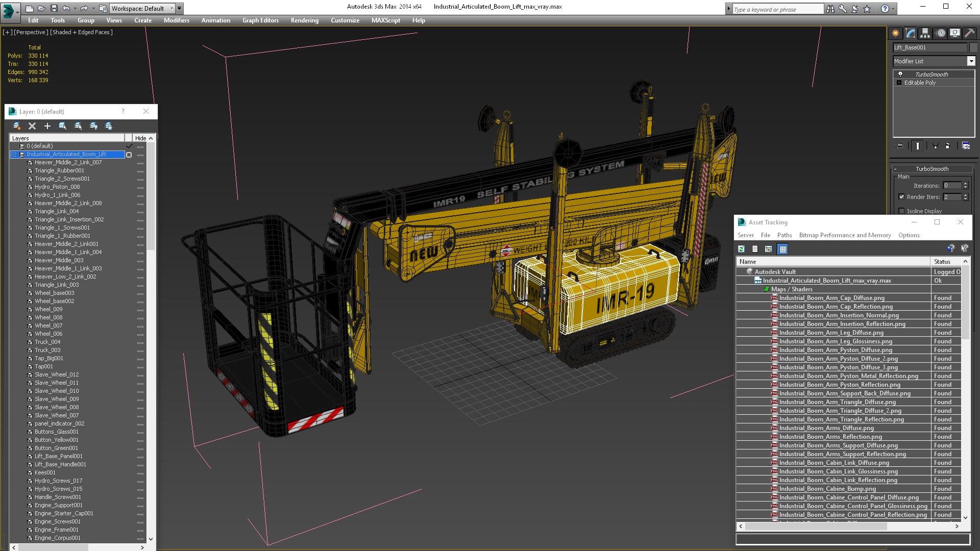Open the MAXScript menu
The image size is (980, 551).
point(386,20)
